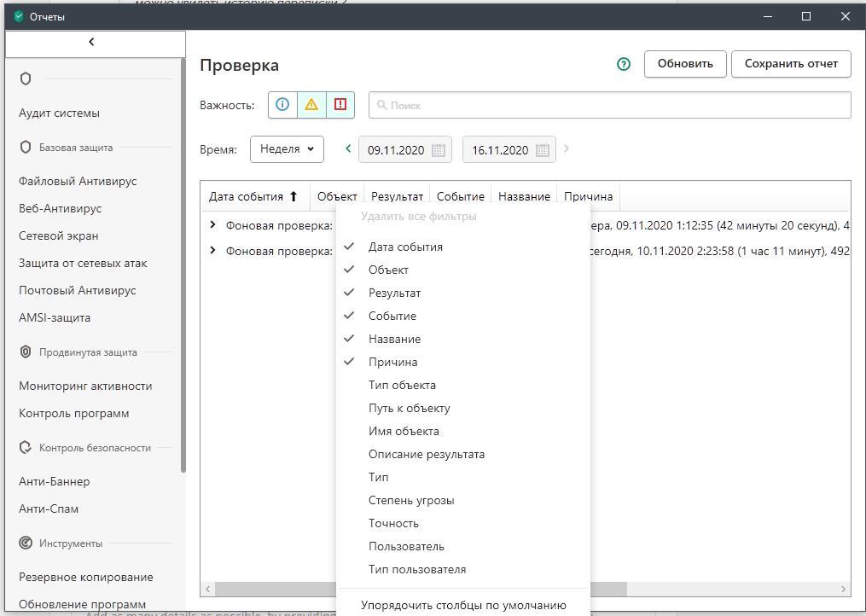Click the Сохранить отчет button
Viewport: 866px width, 616px height.
[791, 64]
